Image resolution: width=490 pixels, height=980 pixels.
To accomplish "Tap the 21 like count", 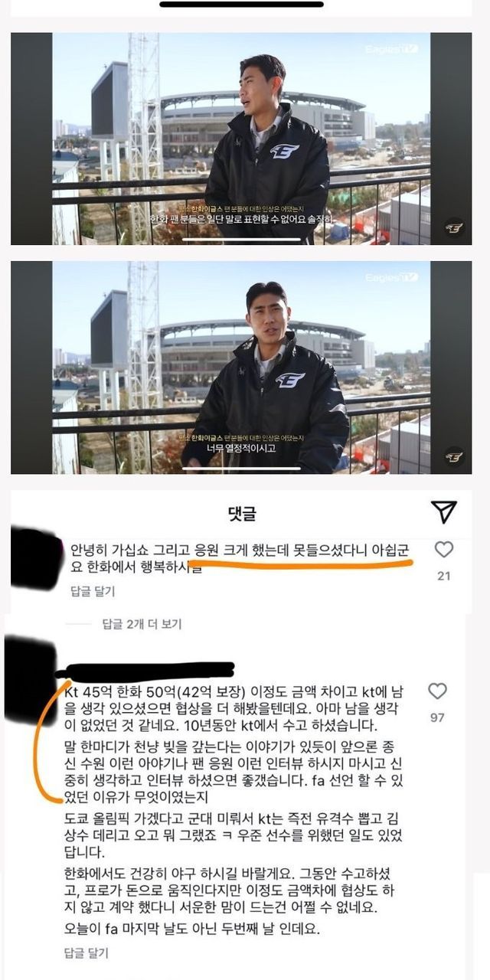I will pyautogui.click(x=443, y=576).
